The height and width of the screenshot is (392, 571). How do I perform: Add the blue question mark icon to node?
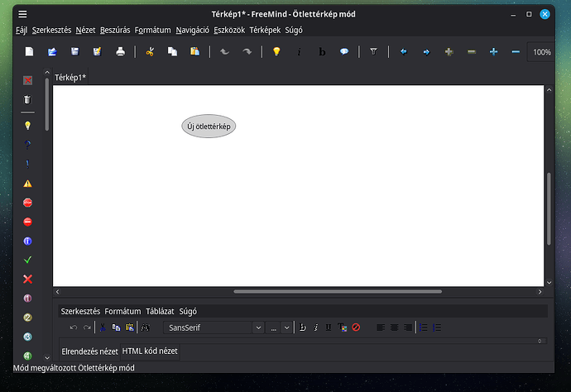click(x=27, y=145)
